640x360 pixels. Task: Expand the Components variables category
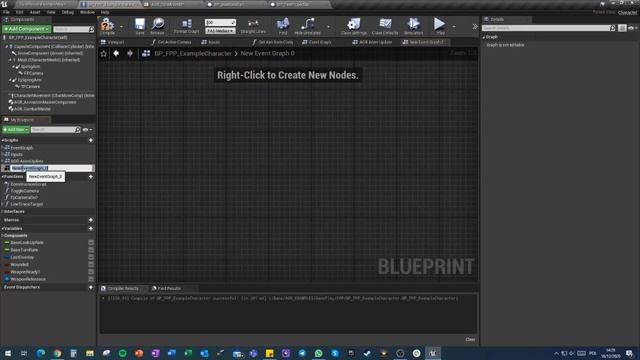click(2, 236)
